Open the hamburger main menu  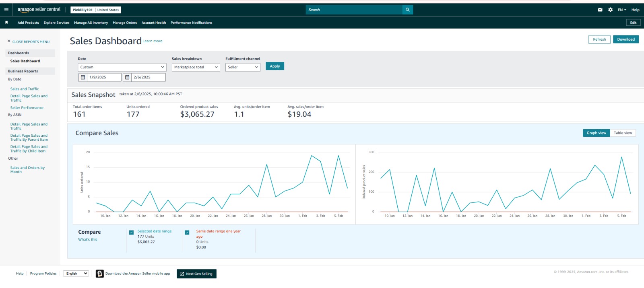(6, 10)
